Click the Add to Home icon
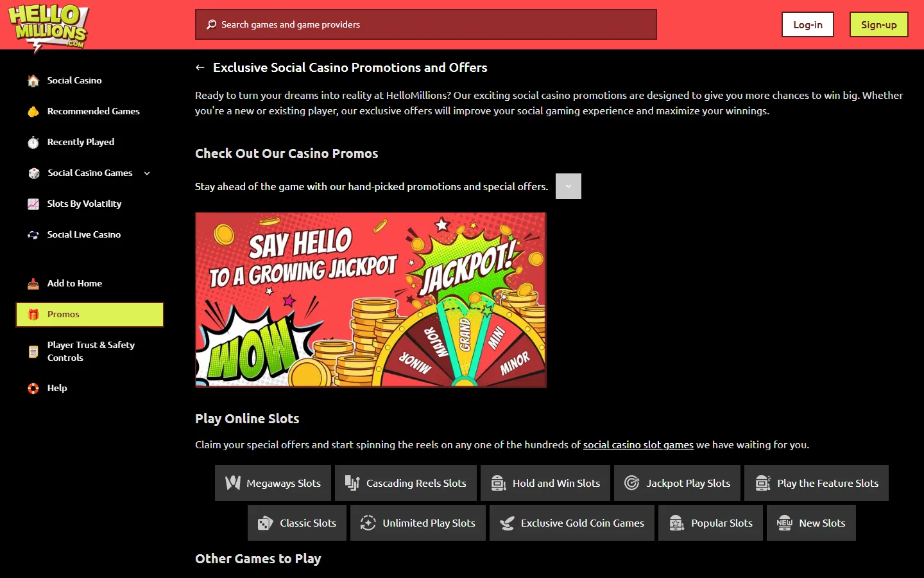The width and height of the screenshot is (924, 578). pos(33,283)
